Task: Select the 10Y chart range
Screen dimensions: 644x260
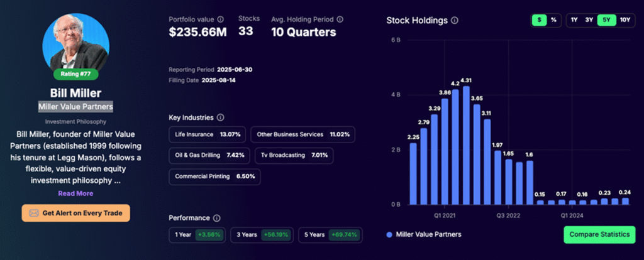Action: tap(625, 20)
